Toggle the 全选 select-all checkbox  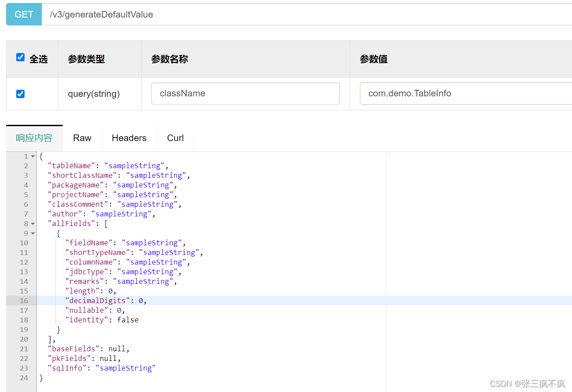click(x=20, y=57)
